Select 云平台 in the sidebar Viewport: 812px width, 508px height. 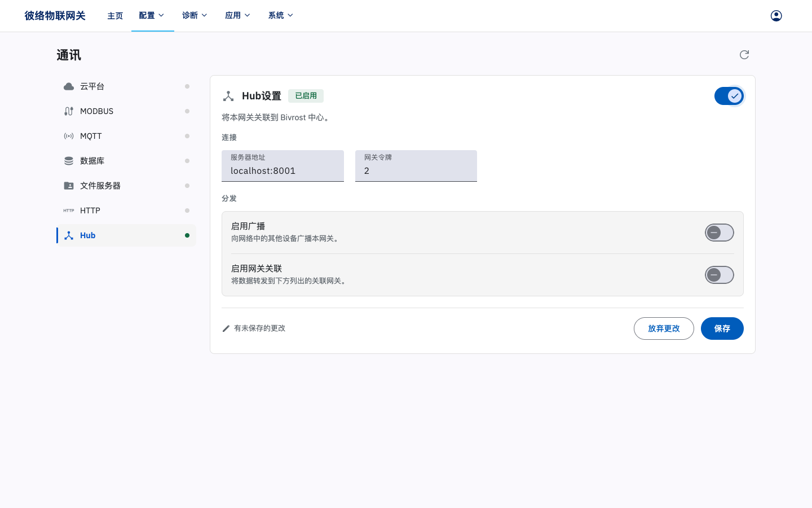[126, 86]
